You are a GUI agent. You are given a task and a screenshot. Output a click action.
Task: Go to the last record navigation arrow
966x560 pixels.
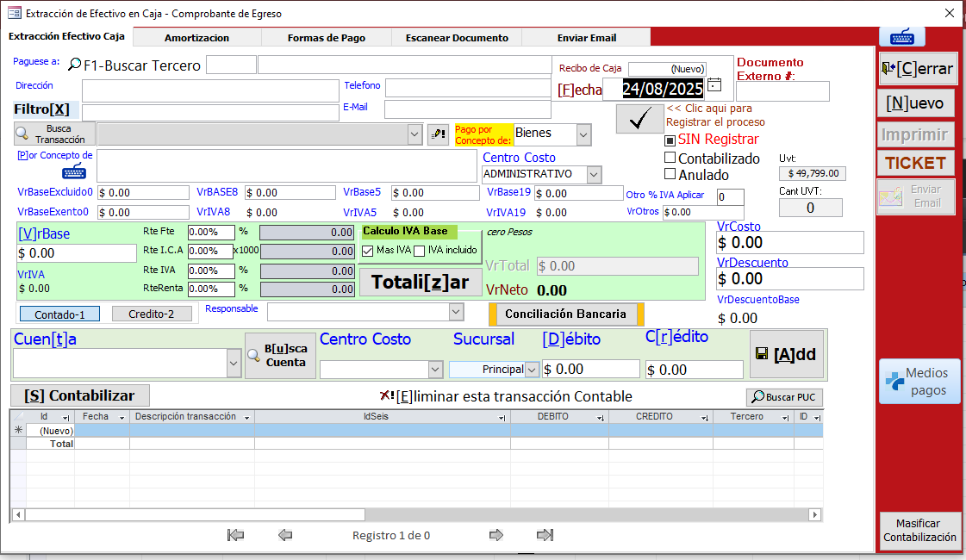pos(545,535)
